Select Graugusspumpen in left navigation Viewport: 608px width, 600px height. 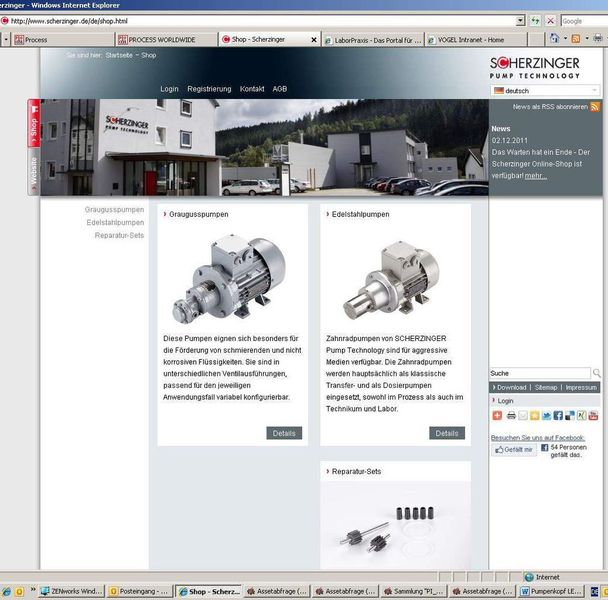point(114,209)
